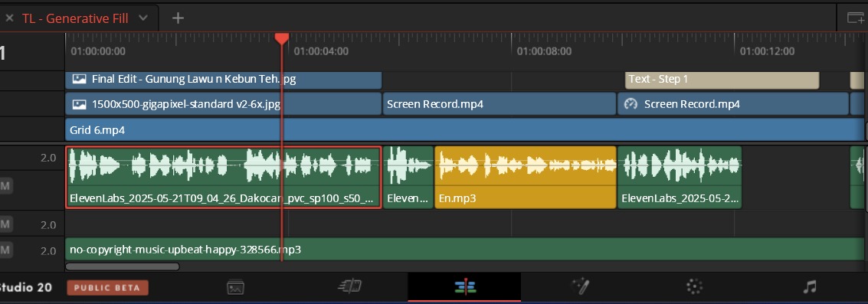Select the retimed Screen Record.mp4 clip

(x=733, y=104)
